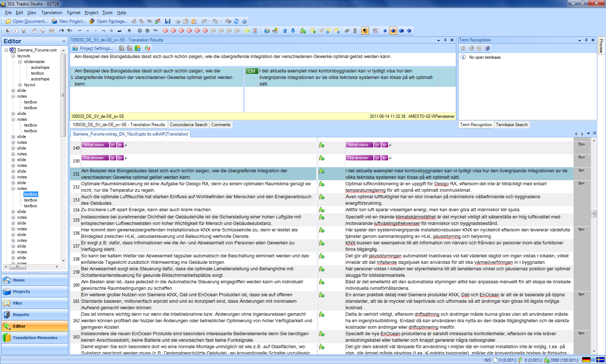606x364 pixels.
Task: Open Translation Results panel options dropdown arrow
Action: coord(439,40)
